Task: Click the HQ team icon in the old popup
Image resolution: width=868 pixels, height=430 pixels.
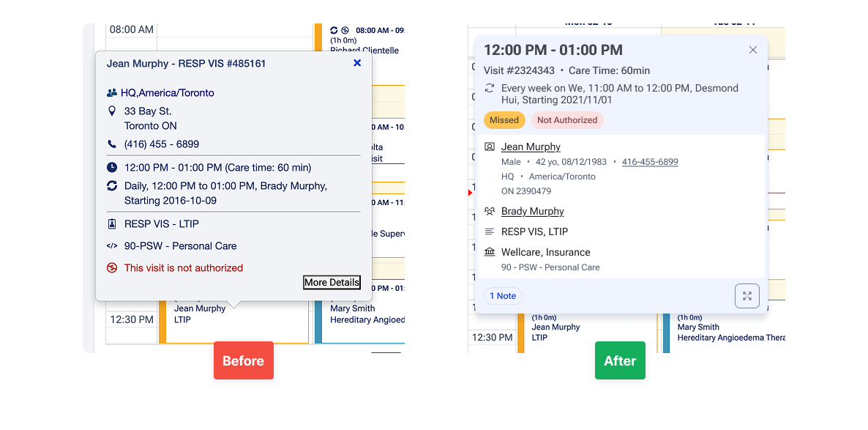Action: (112, 93)
